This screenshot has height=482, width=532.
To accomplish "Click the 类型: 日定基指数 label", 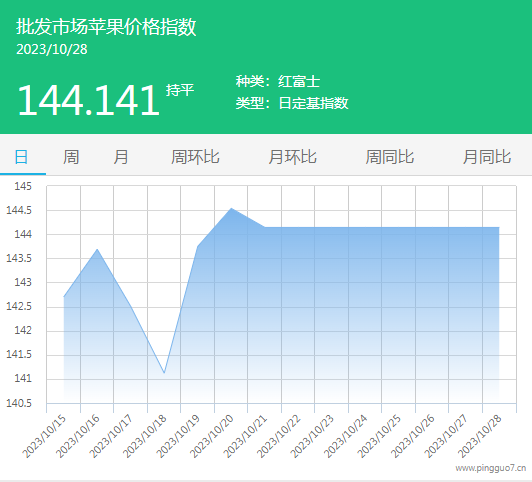I will coord(292,103).
